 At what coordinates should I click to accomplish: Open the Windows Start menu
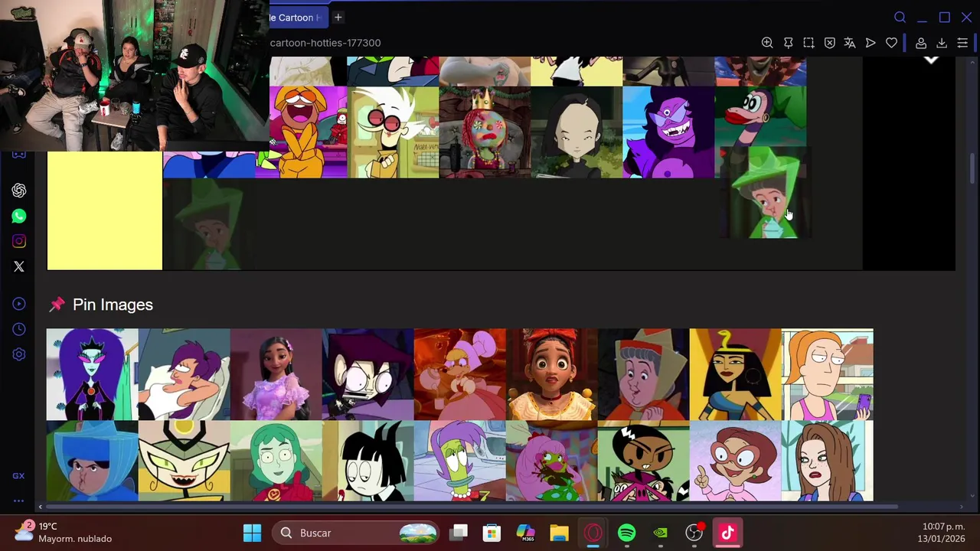point(252,533)
